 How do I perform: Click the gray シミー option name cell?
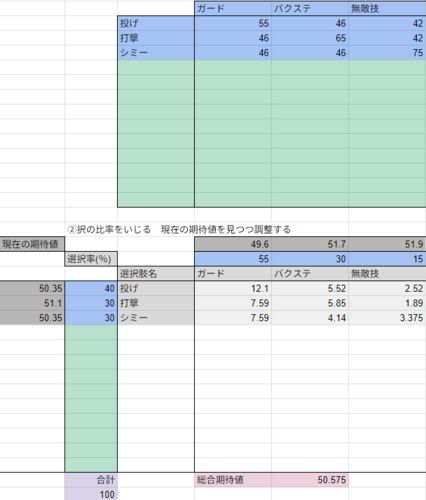point(156,318)
